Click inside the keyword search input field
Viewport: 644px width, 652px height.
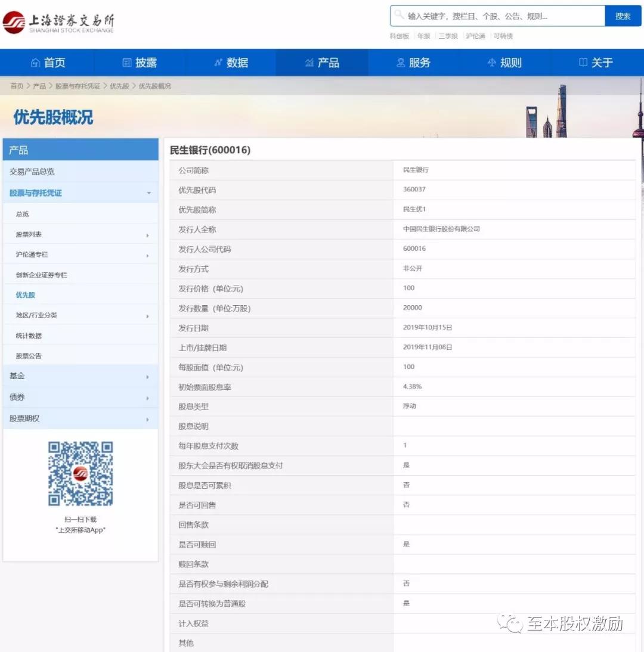[495, 16]
